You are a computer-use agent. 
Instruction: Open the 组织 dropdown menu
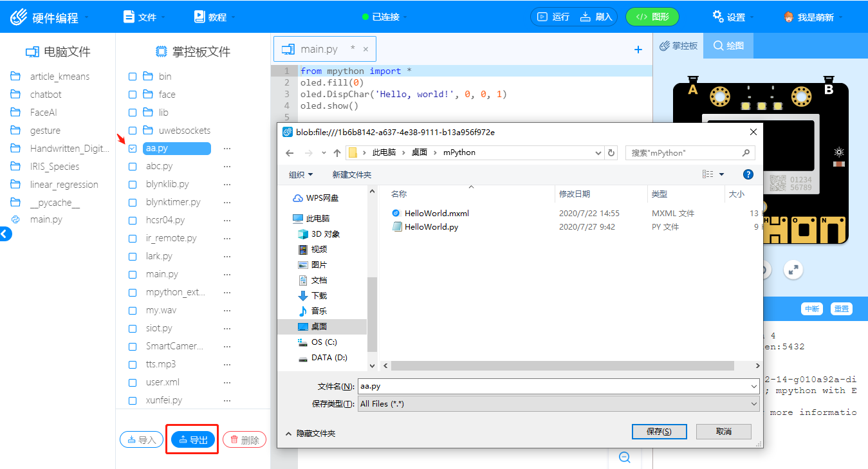pyautogui.click(x=301, y=175)
